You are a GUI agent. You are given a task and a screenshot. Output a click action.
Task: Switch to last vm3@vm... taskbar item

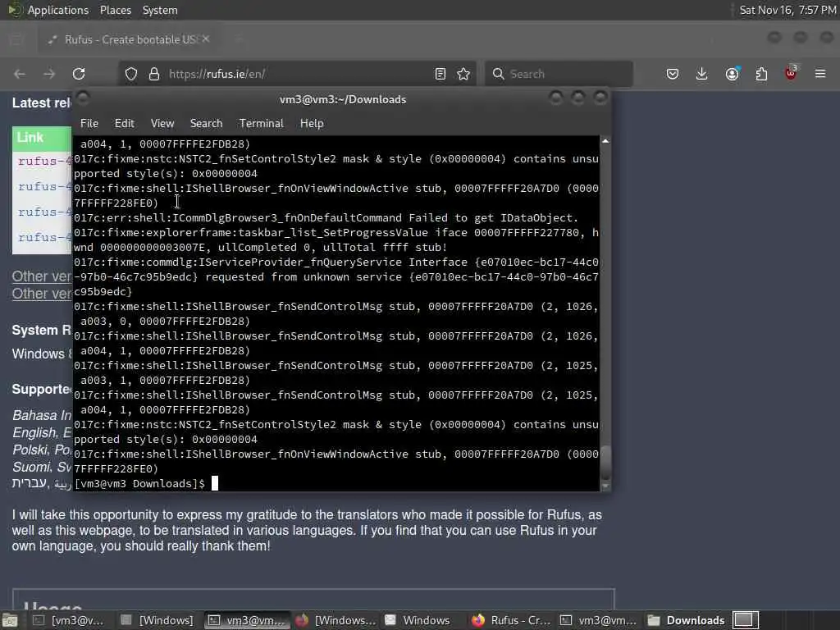click(599, 620)
